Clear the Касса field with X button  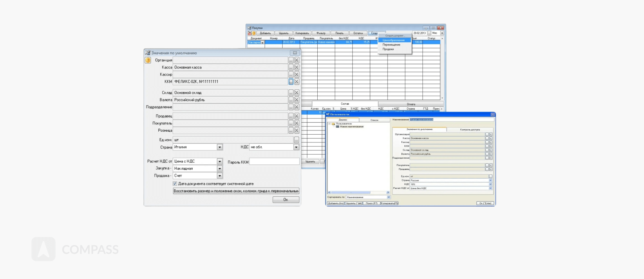coord(296,67)
